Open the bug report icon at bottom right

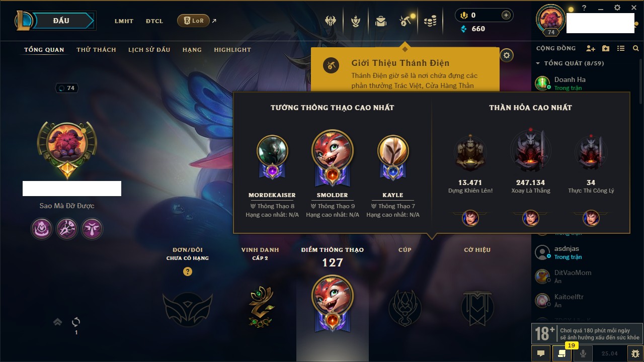(635, 353)
